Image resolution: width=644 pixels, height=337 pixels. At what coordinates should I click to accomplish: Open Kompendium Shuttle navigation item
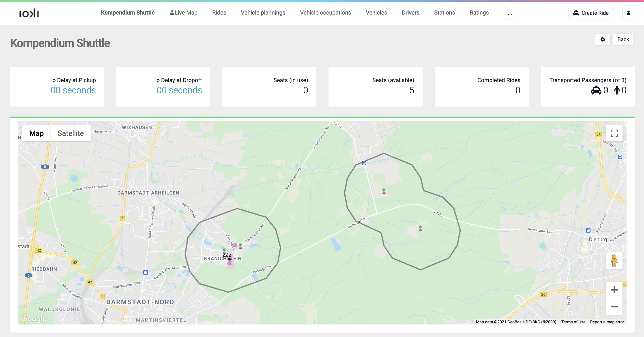click(128, 13)
